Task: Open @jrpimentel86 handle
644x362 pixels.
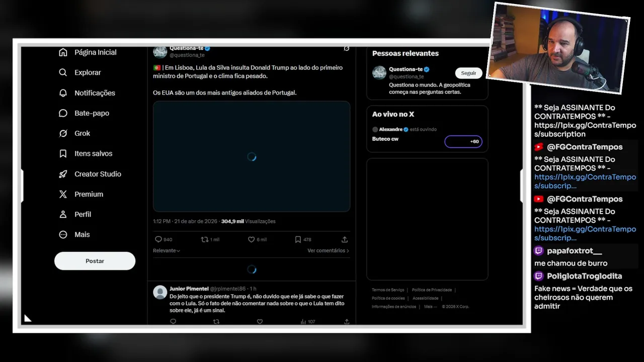Action: point(228,289)
